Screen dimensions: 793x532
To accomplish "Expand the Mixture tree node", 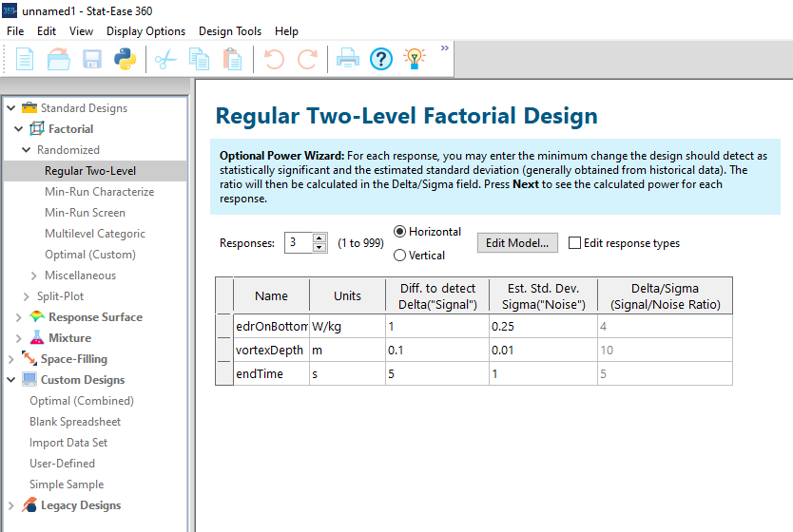I will click(x=19, y=338).
